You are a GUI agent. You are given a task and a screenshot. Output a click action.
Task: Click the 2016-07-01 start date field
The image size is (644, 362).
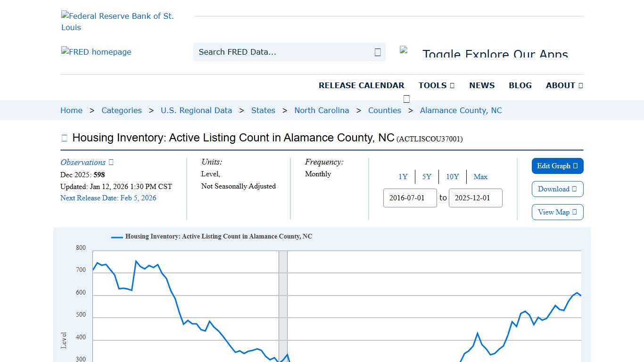click(x=410, y=198)
